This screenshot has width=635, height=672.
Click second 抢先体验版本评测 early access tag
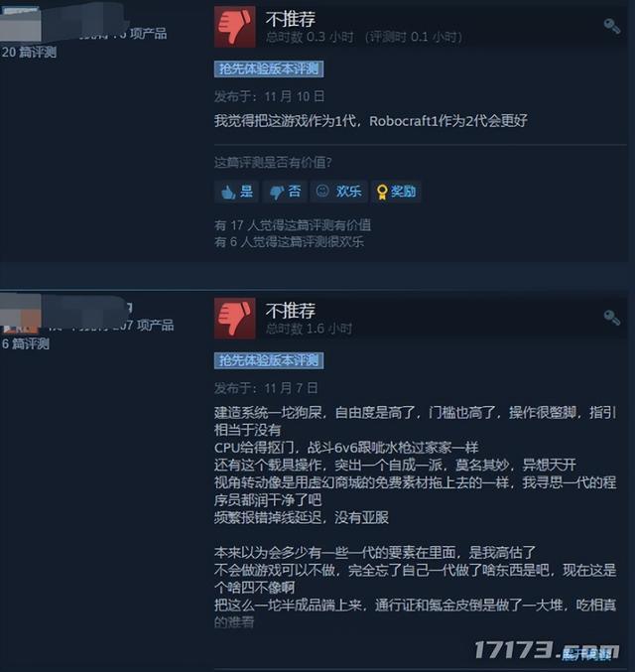(x=269, y=360)
